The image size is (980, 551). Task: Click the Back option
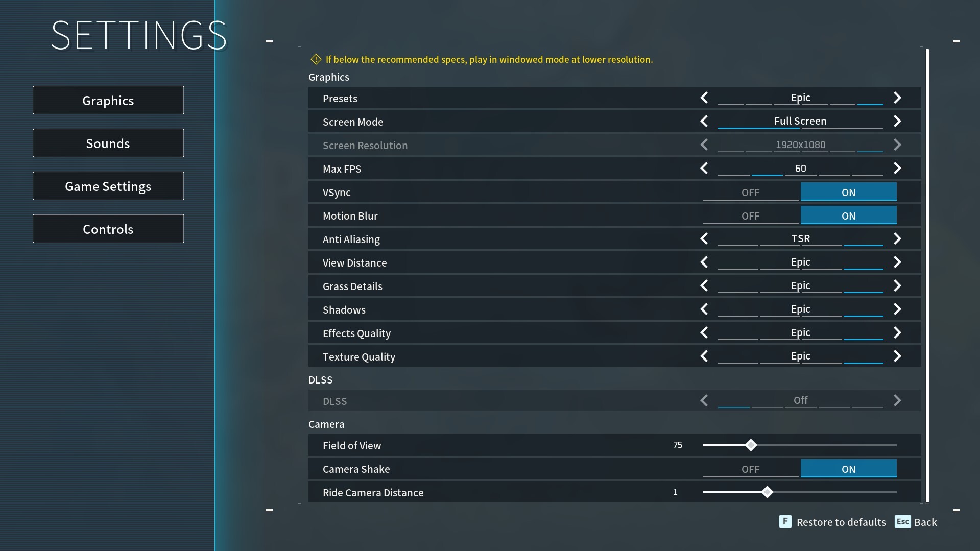tap(925, 522)
